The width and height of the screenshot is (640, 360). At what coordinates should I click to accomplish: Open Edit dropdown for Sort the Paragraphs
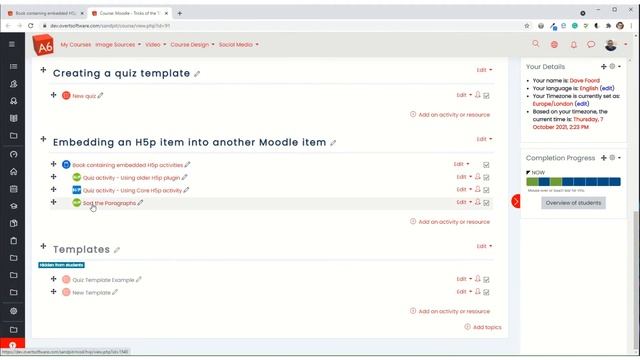(x=464, y=202)
